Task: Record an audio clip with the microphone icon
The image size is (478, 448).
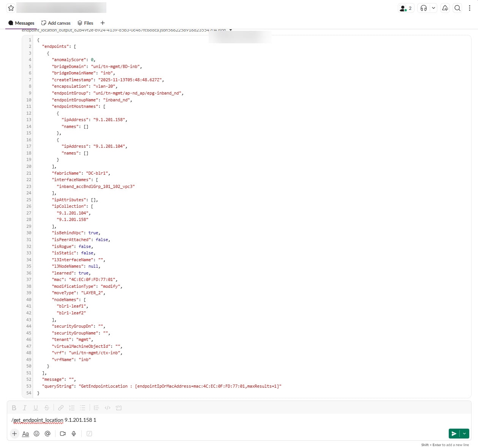Action: click(74, 434)
